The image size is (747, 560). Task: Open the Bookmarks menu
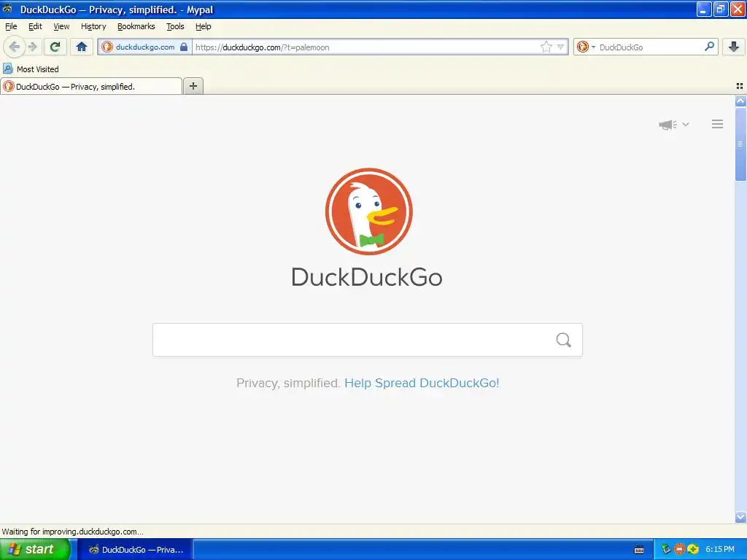(136, 26)
